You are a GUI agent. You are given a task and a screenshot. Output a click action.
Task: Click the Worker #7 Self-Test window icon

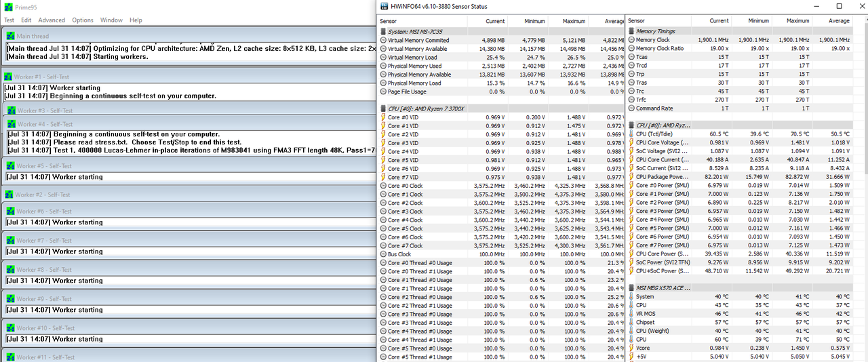pos(10,240)
